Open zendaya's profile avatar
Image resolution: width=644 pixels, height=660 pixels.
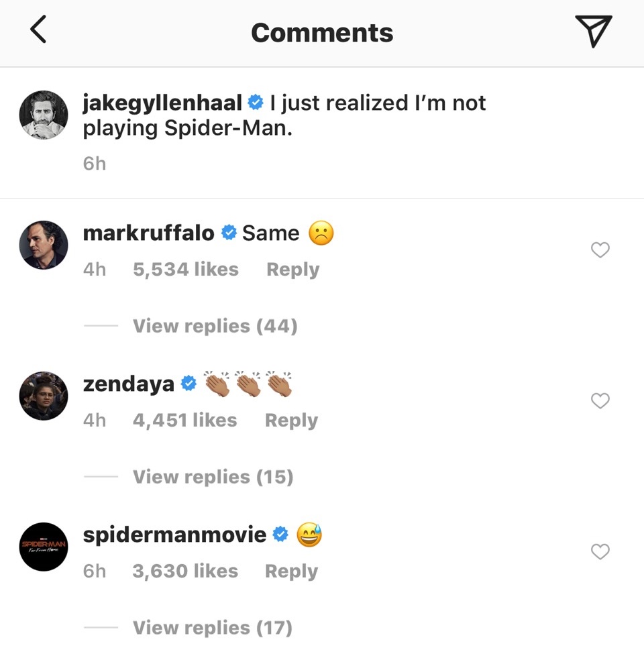click(x=44, y=396)
